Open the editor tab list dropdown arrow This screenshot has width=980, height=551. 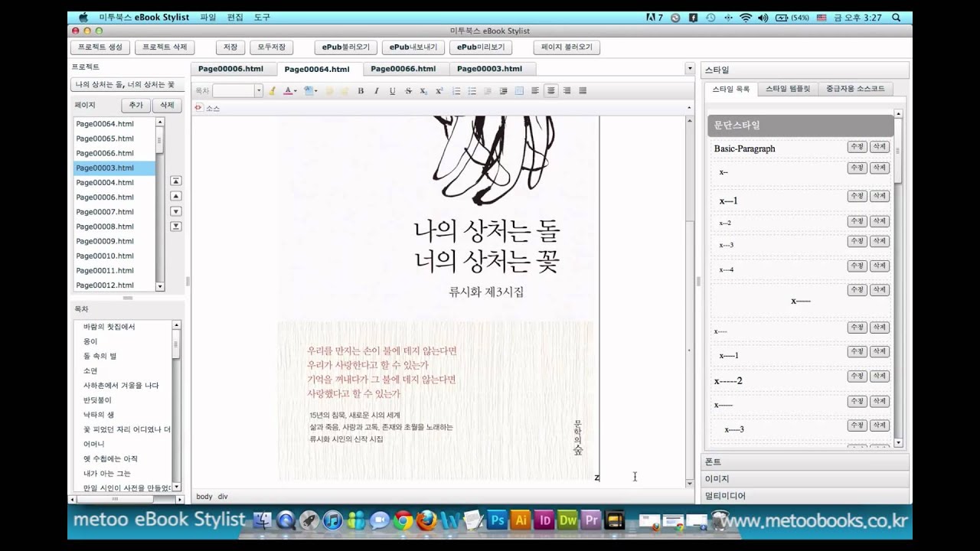tap(690, 69)
